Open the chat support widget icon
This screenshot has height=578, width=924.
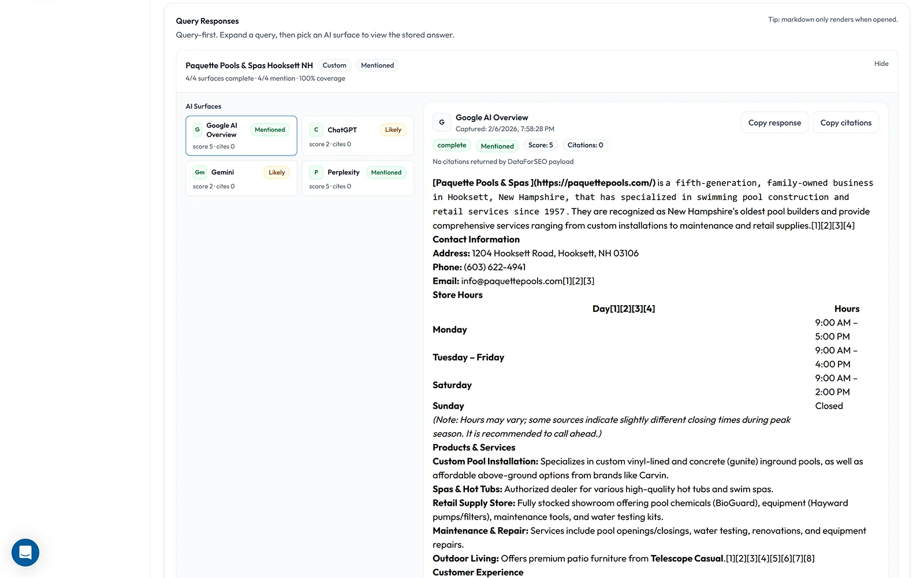point(25,553)
